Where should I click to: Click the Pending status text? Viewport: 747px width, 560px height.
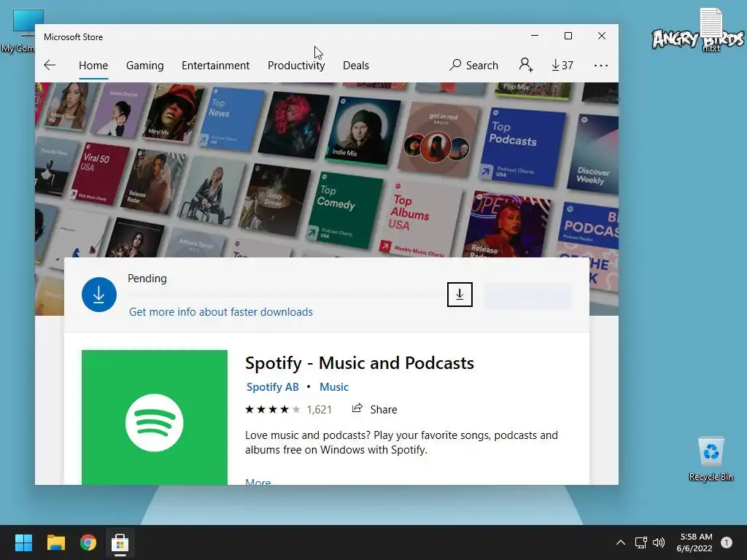[x=147, y=279]
